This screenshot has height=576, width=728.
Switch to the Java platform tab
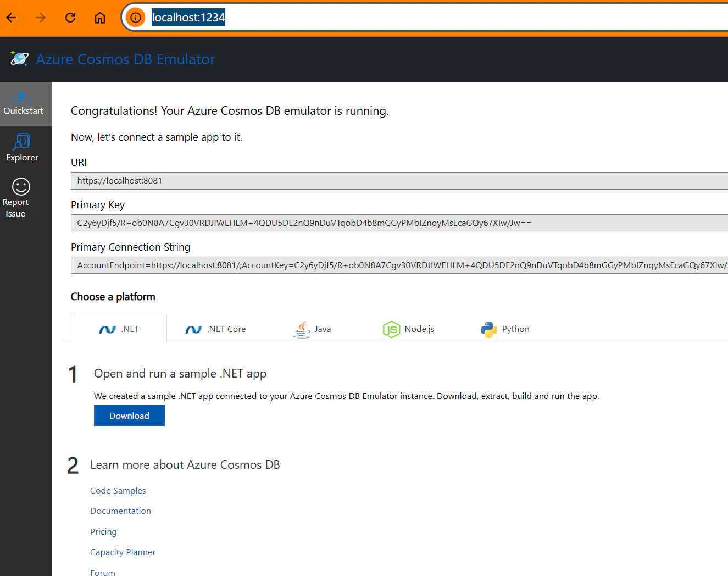pyautogui.click(x=312, y=329)
